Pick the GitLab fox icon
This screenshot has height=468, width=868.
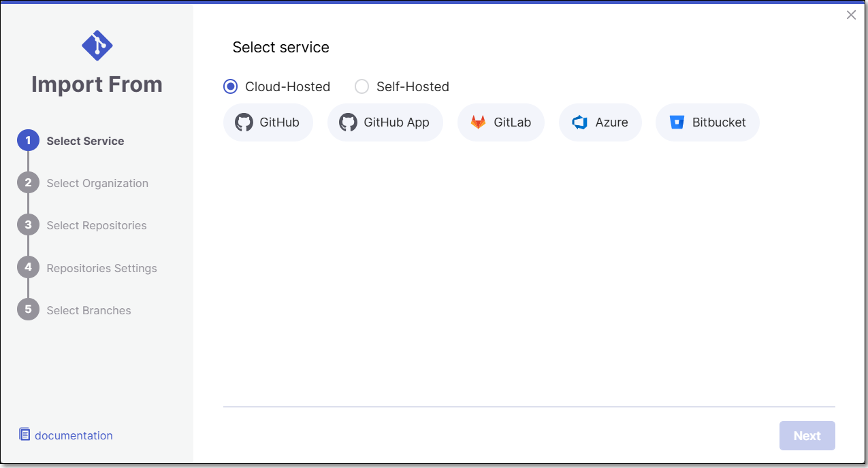pyautogui.click(x=479, y=122)
